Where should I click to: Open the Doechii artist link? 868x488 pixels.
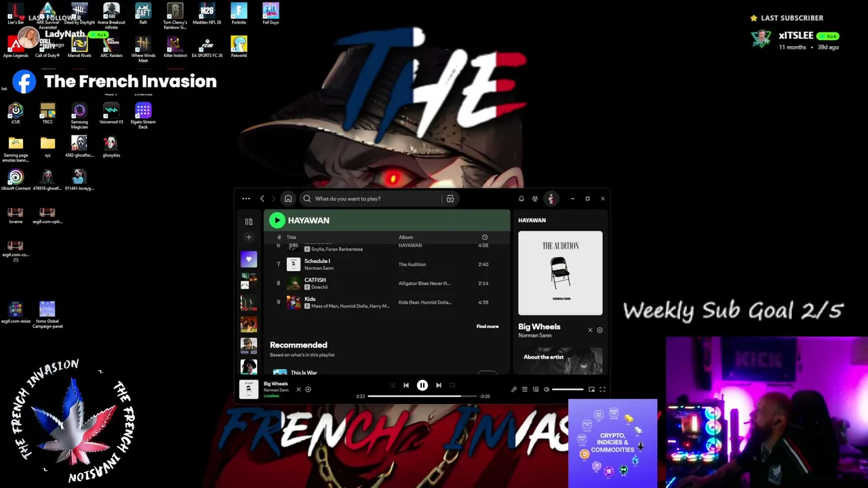click(x=319, y=287)
